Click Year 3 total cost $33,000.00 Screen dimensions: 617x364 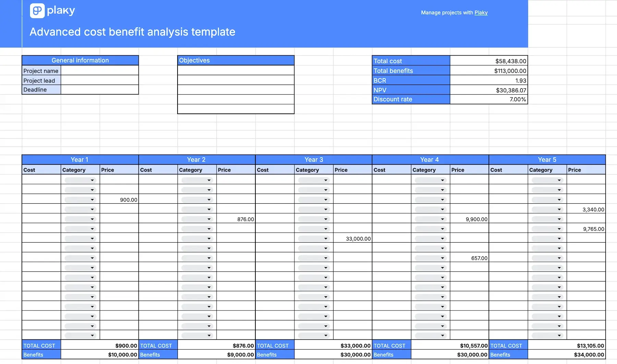[333, 345]
